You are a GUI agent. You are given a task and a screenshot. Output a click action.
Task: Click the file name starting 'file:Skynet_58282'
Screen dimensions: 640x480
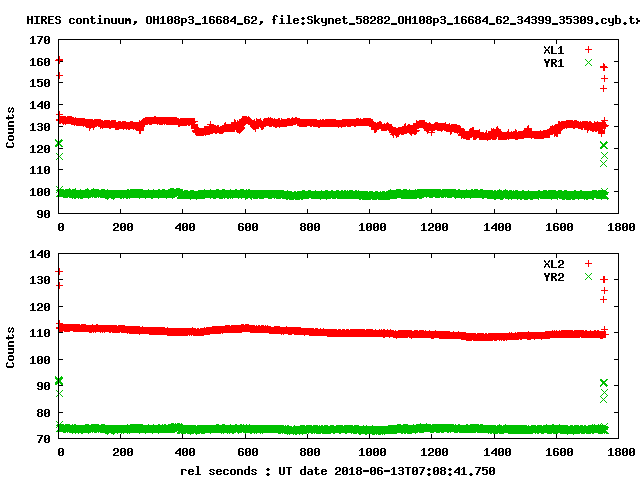click(x=455, y=20)
